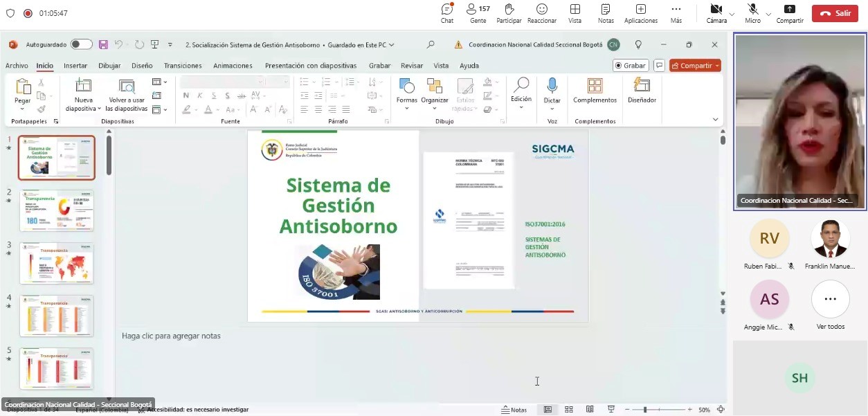This screenshot has height=416, width=868.
Task: Open the Archivo menu
Action: (17, 66)
